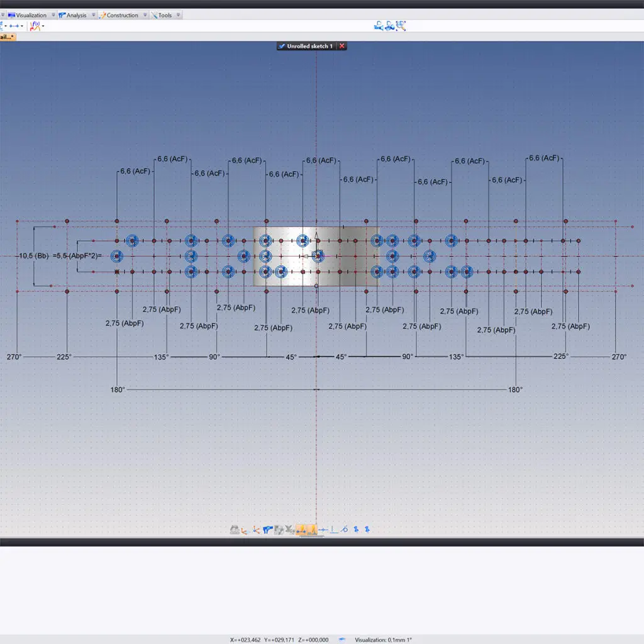The image size is (644, 644).
Task: Open the Analysis menu
Action: 73,15
